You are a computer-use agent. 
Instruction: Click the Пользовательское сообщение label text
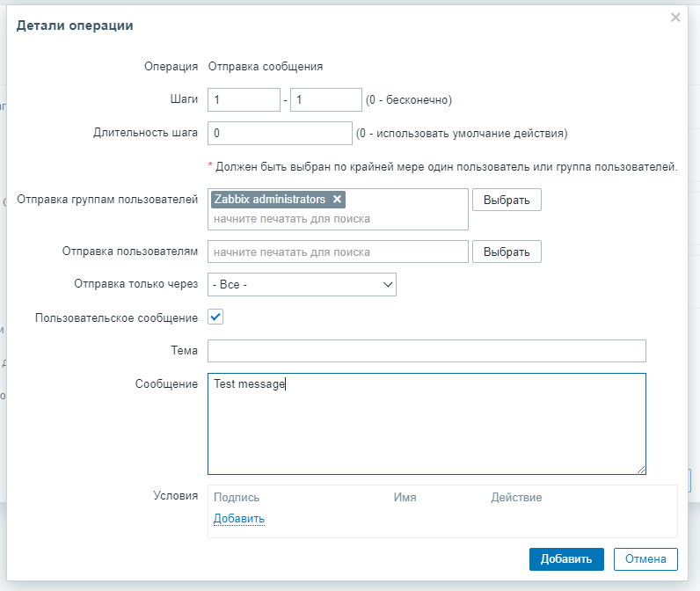coord(116,317)
